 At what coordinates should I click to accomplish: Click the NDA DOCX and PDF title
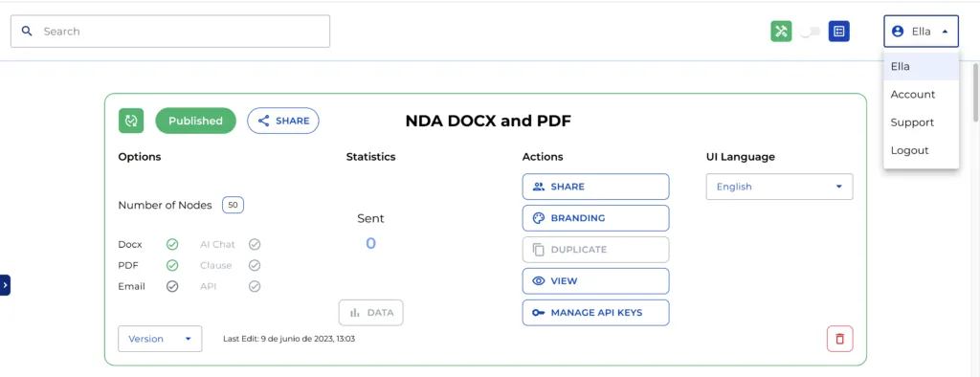pos(488,121)
